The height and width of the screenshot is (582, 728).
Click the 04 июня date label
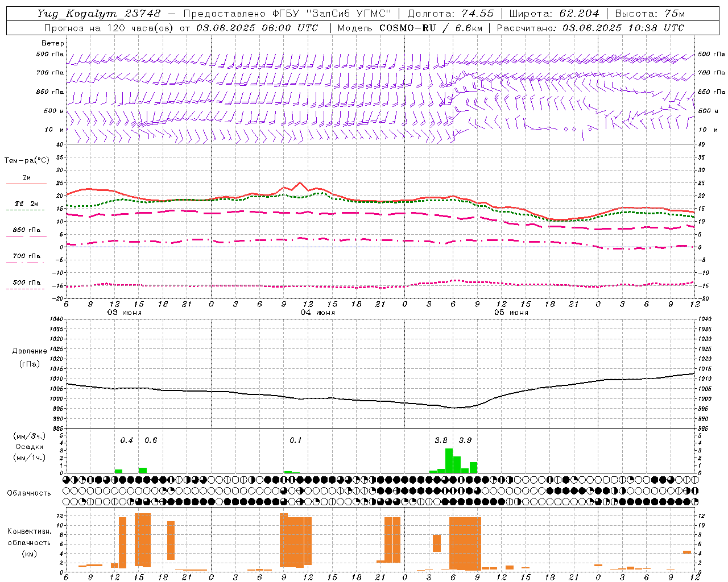pos(318,313)
